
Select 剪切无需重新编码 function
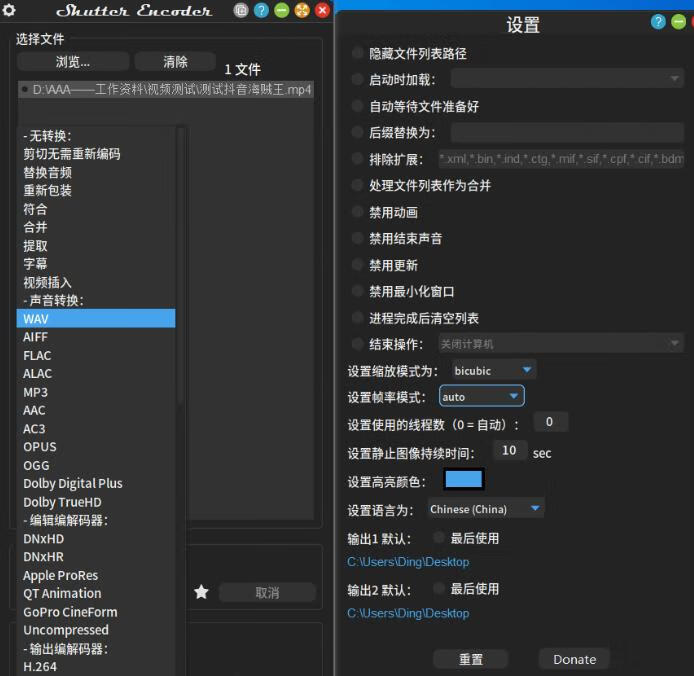pos(96,154)
